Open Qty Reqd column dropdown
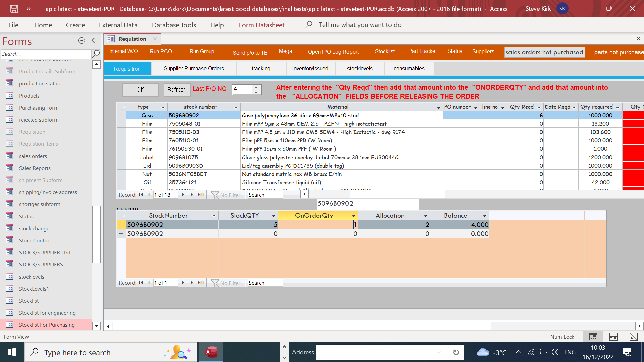The width and height of the screenshot is (644, 362). click(x=539, y=107)
